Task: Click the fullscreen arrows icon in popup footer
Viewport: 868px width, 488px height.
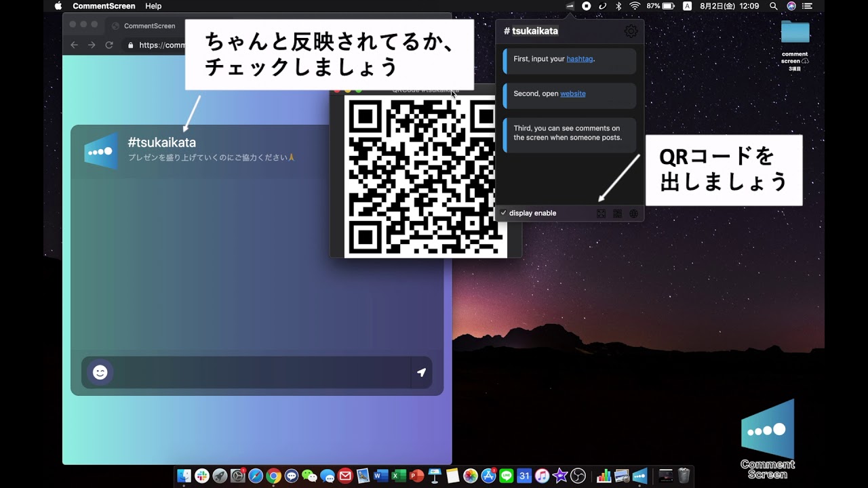Action: click(601, 213)
